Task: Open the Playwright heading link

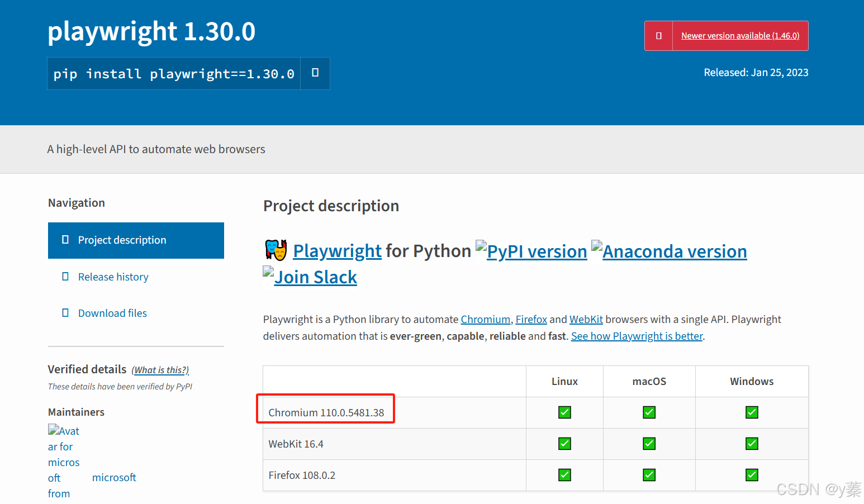Action: pyautogui.click(x=337, y=251)
